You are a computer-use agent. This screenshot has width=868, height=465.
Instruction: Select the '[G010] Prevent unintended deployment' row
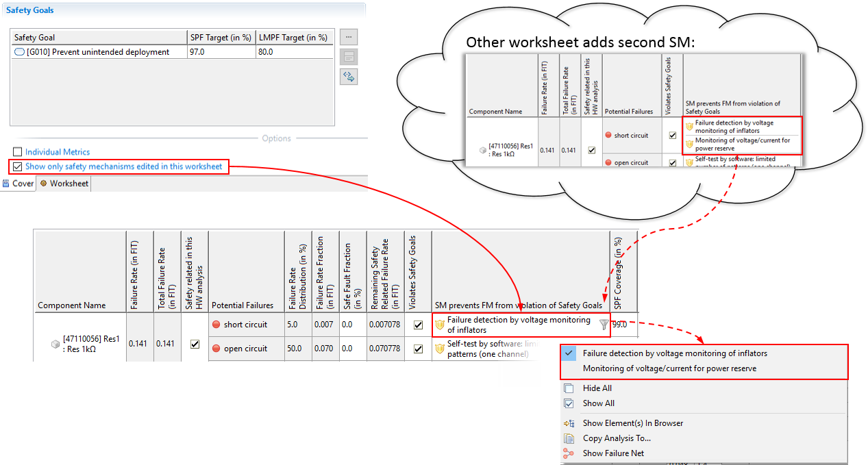(x=173, y=52)
